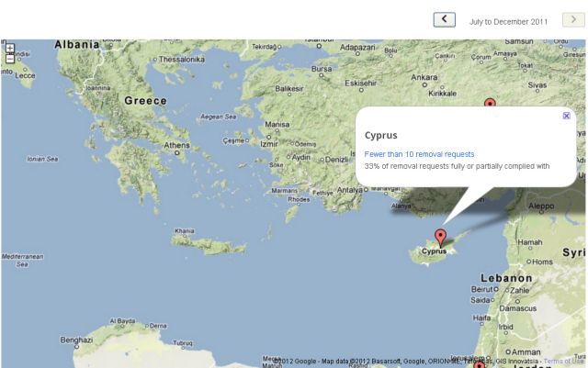Click the Mediterranean Sea label
This screenshot has height=368, width=588.
point(22,261)
